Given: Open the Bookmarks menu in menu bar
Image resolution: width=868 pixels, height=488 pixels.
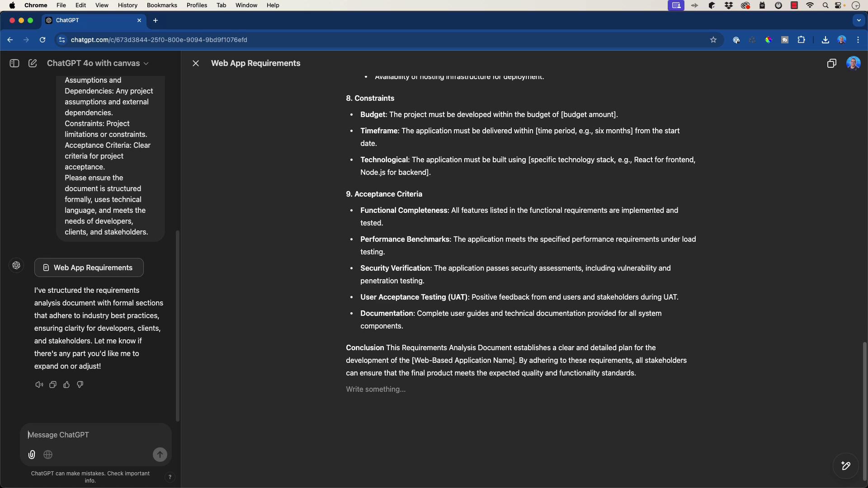Looking at the screenshot, I should pos(162,5).
